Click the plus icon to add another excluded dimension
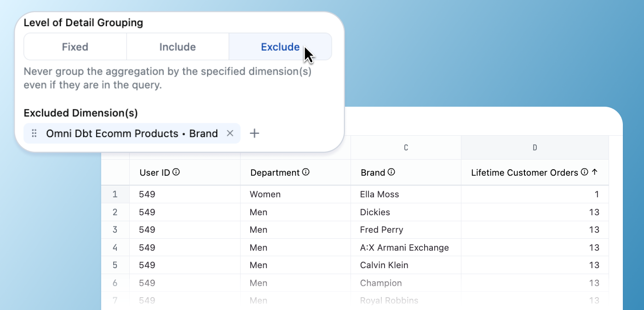This screenshot has width=644, height=310. [254, 133]
